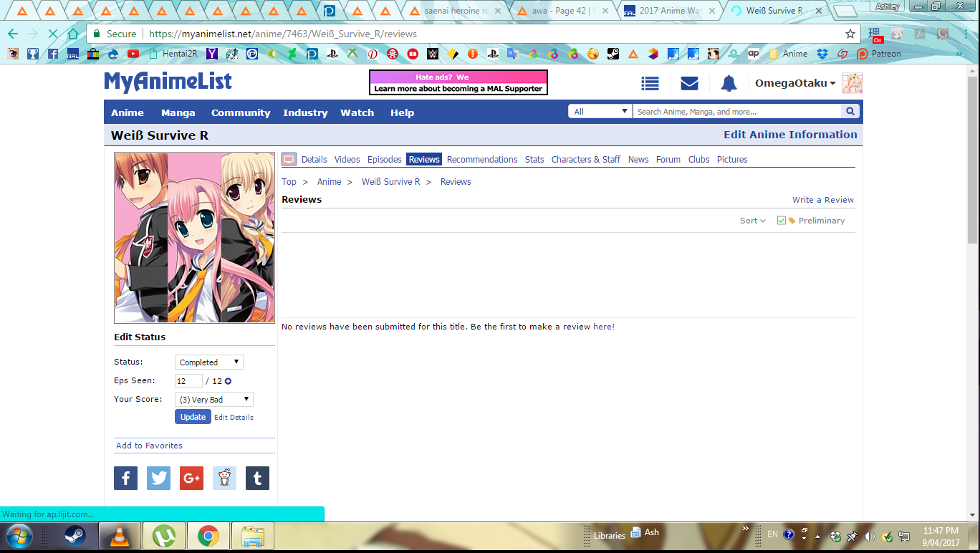Show hidden system tray icons arrow

(817, 536)
